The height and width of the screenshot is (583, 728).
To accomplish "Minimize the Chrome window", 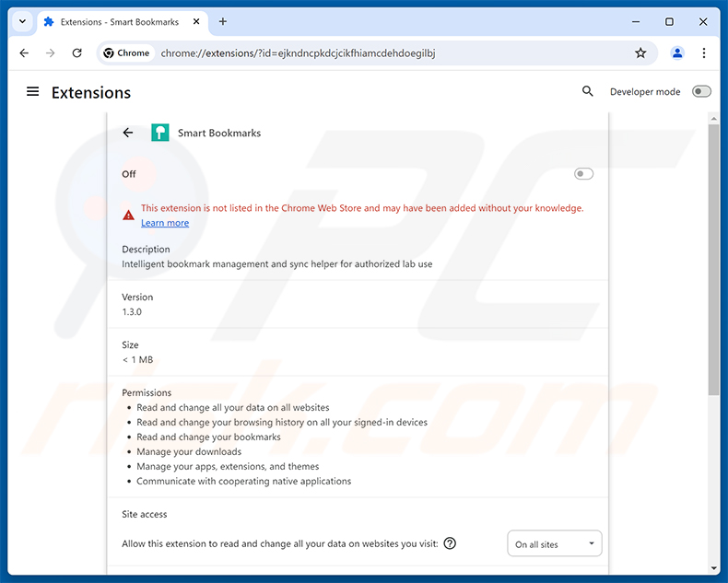I will [636, 21].
